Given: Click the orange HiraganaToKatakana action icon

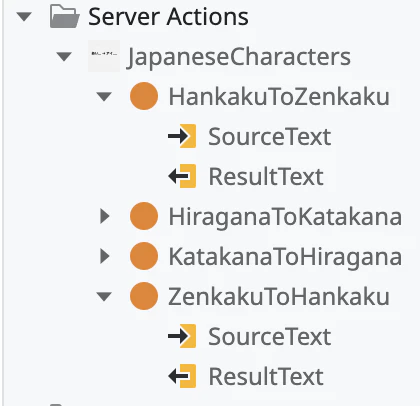Looking at the screenshot, I should (x=144, y=216).
